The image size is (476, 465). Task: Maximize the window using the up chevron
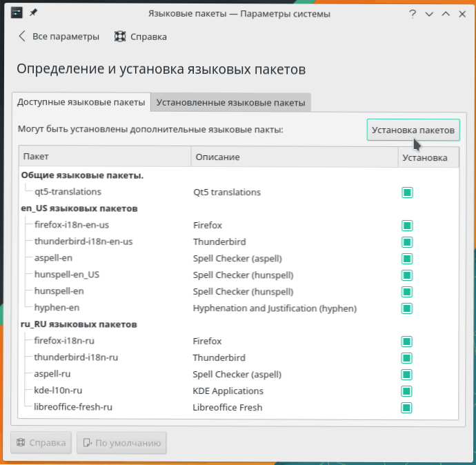446,14
